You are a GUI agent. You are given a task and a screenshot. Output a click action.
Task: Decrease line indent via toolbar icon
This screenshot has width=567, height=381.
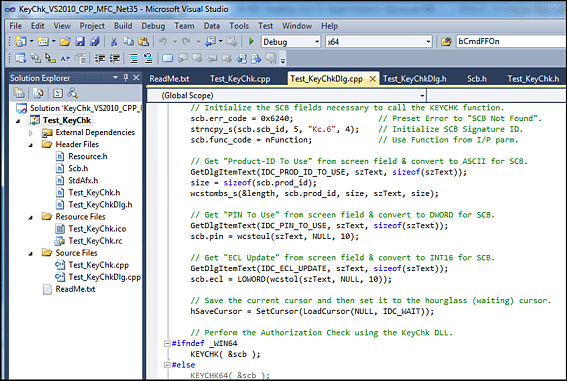[99, 58]
